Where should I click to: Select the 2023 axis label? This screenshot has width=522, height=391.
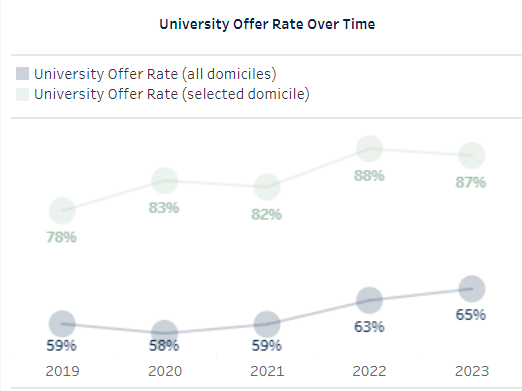472,371
